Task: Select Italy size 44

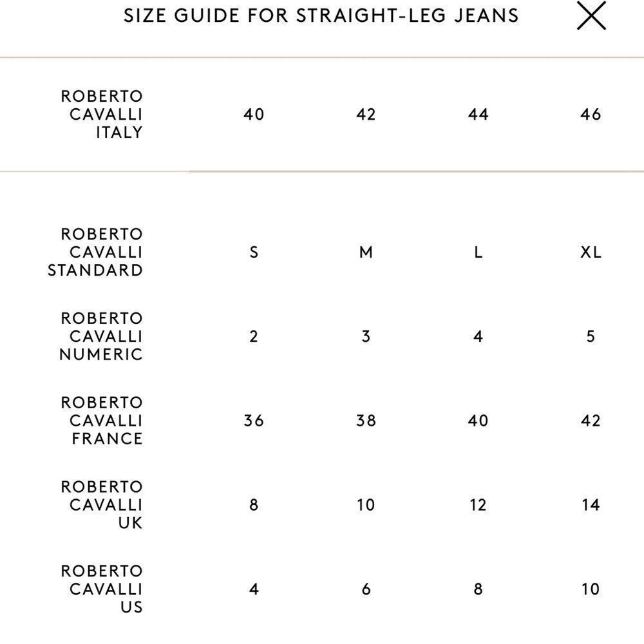Action: [477, 115]
